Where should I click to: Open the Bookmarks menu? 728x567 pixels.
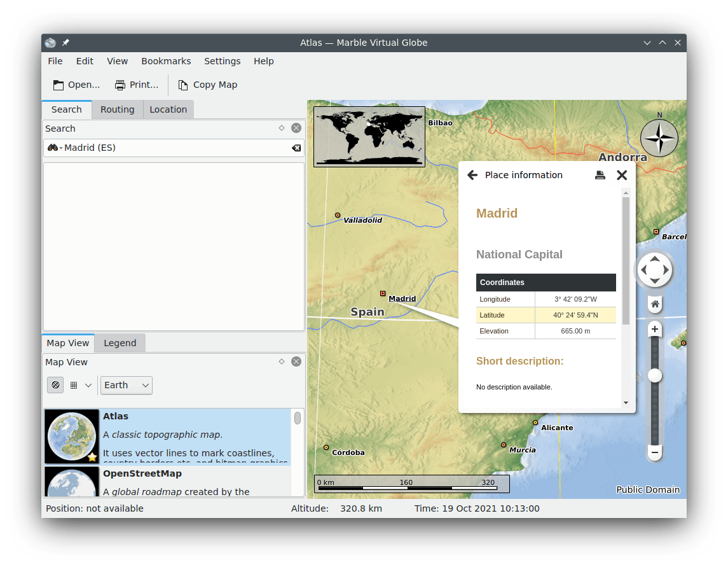point(166,61)
